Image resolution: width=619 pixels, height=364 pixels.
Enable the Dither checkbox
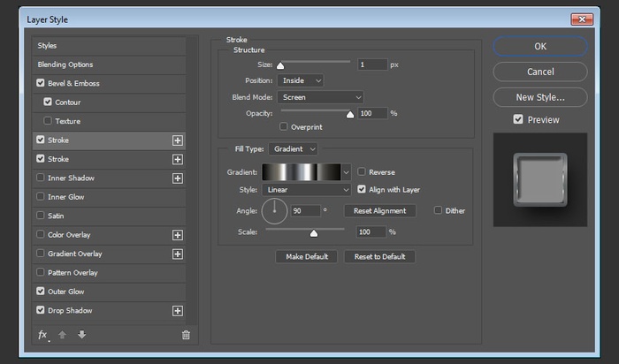(439, 210)
